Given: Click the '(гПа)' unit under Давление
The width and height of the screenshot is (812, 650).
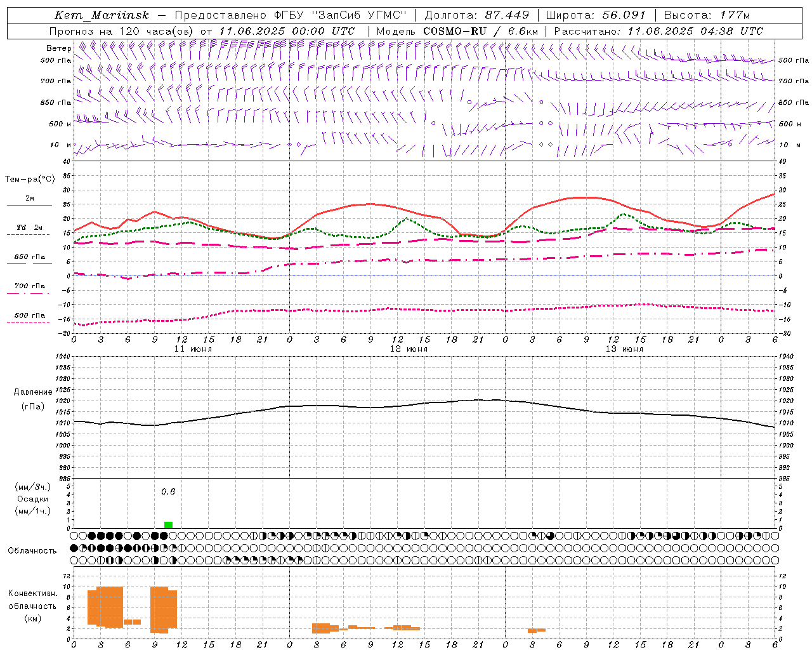Looking at the screenshot, I should click(x=33, y=406).
